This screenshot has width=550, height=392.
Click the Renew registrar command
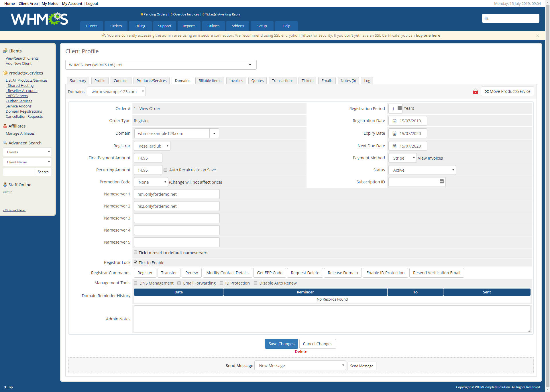pyautogui.click(x=192, y=273)
